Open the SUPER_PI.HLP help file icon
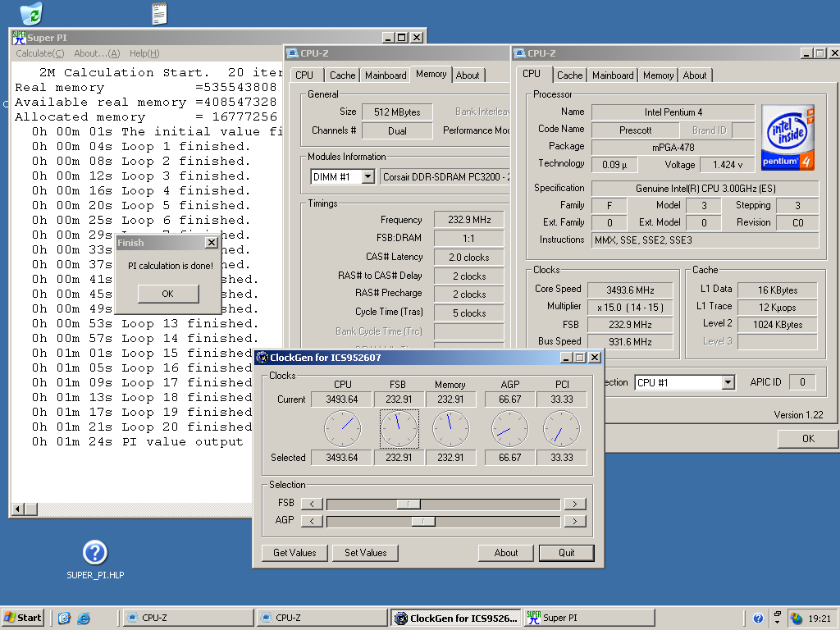 point(95,553)
